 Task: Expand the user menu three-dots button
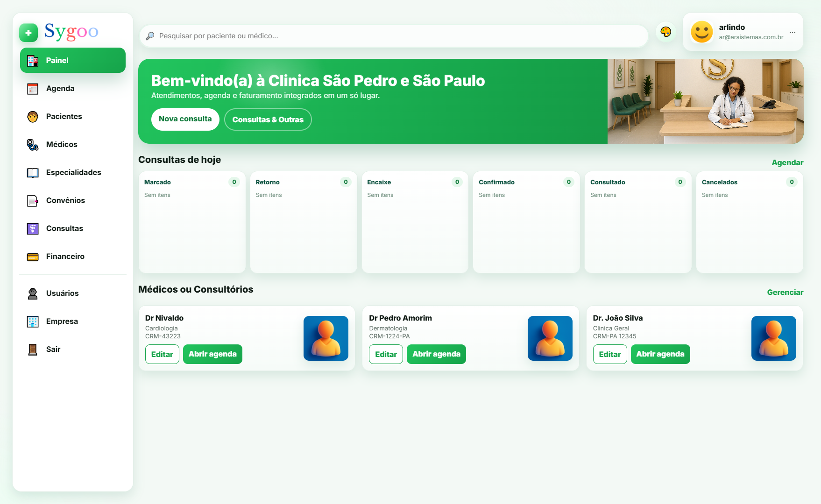pos(792,32)
